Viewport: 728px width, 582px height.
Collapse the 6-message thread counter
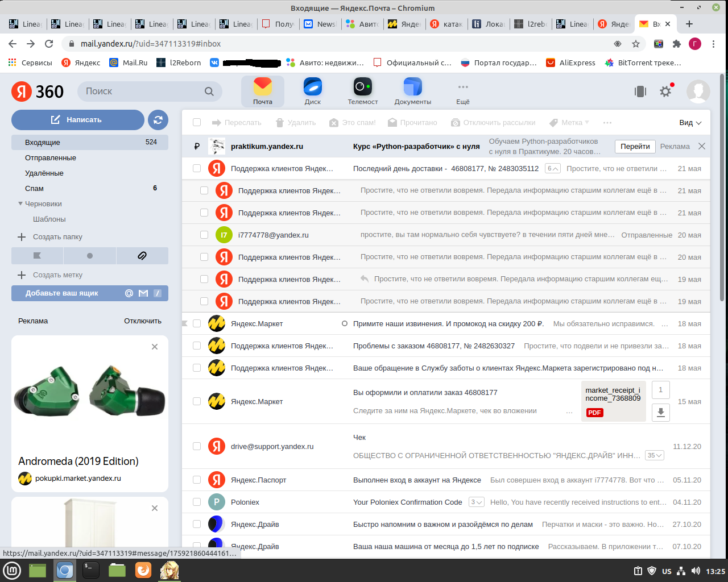pyautogui.click(x=553, y=168)
